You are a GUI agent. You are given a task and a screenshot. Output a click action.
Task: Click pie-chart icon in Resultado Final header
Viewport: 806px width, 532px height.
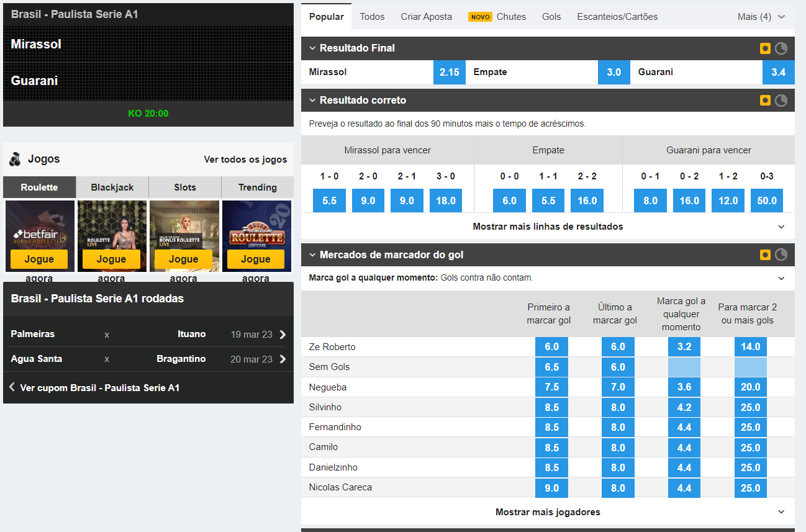tap(781, 48)
